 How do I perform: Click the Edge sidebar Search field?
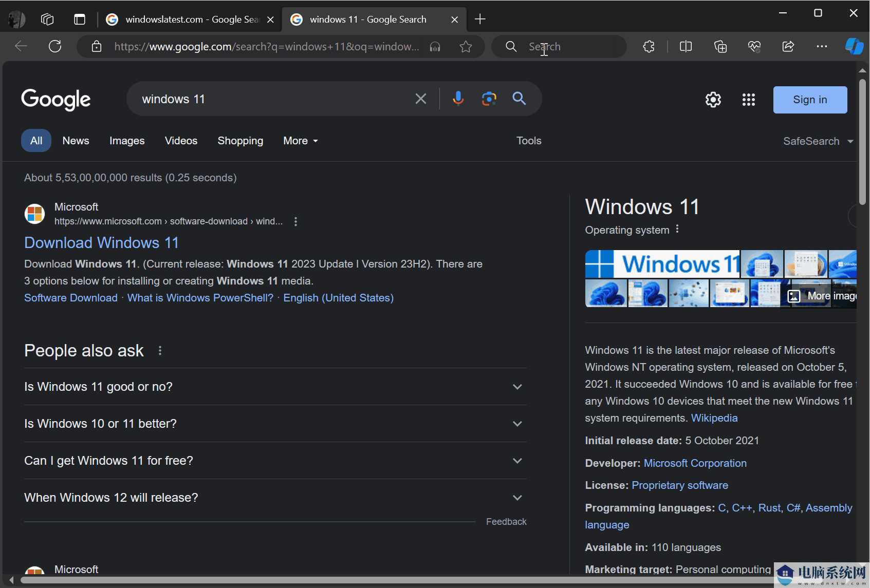559,47
